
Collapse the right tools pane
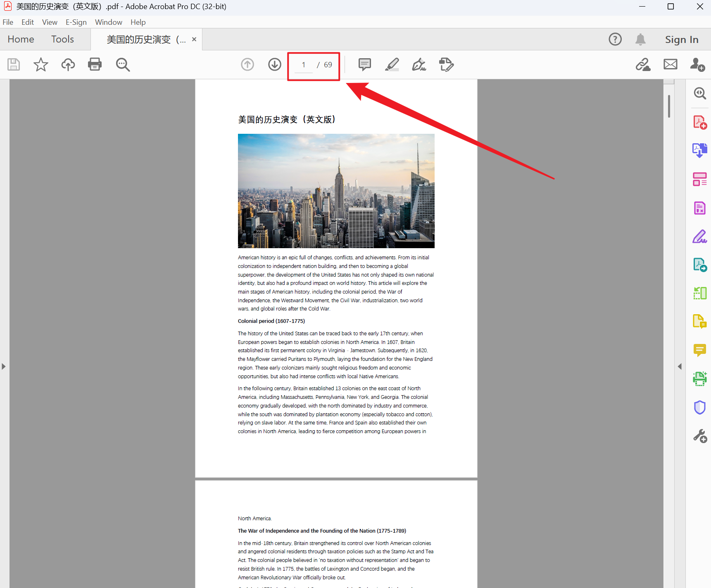point(680,366)
